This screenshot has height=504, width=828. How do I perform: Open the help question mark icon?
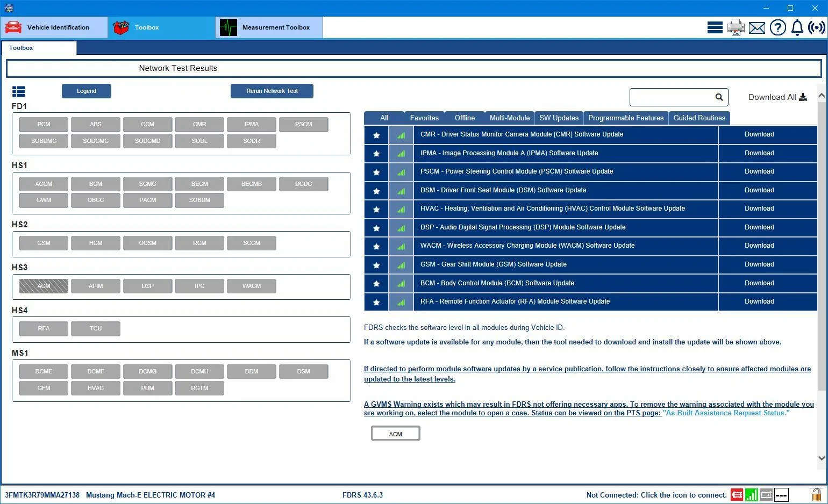point(777,27)
